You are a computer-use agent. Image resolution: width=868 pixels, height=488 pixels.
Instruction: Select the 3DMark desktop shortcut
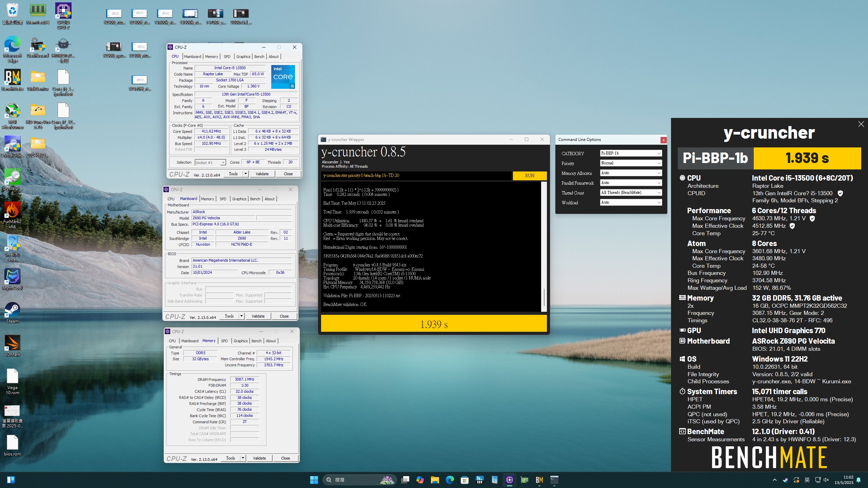pos(13,346)
